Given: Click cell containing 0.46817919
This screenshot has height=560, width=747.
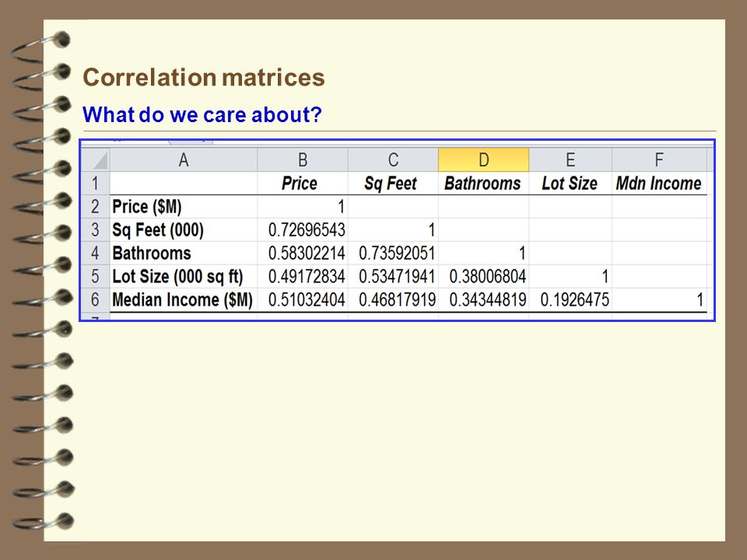Looking at the screenshot, I should click(393, 300).
